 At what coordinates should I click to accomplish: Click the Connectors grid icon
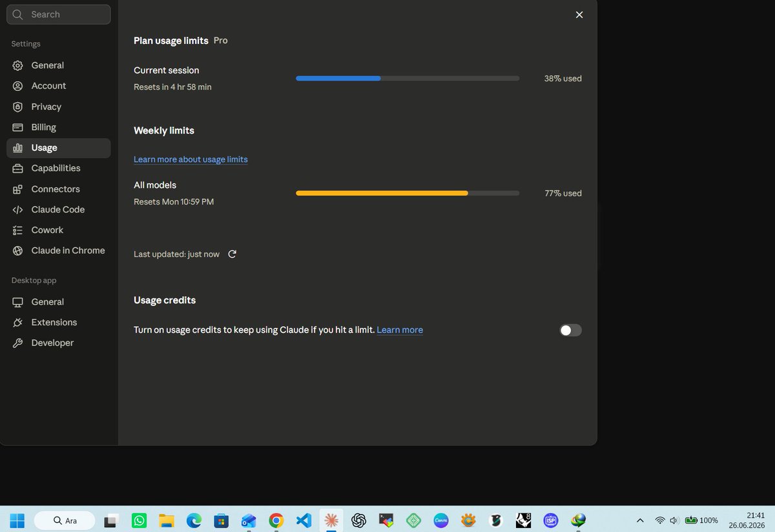coord(18,189)
